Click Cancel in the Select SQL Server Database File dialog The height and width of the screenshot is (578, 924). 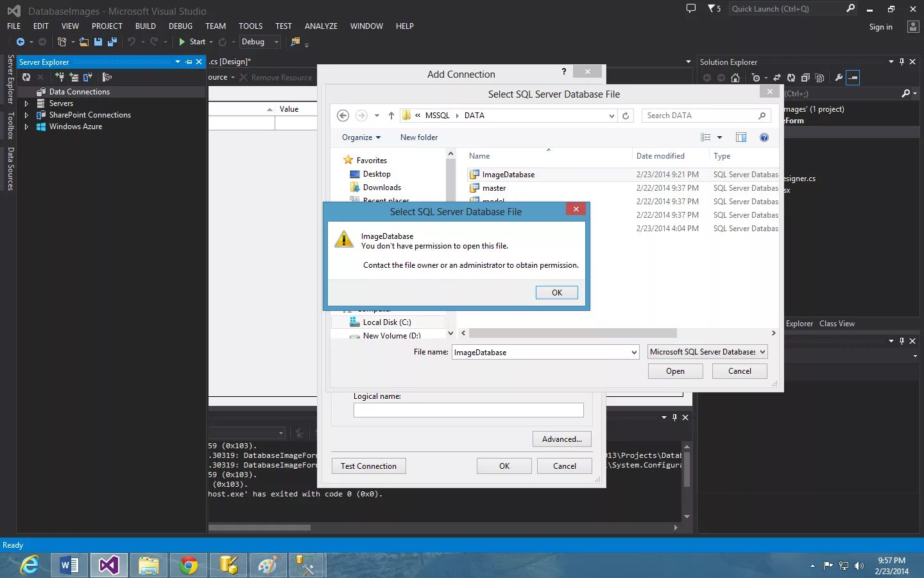tap(739, 371)
